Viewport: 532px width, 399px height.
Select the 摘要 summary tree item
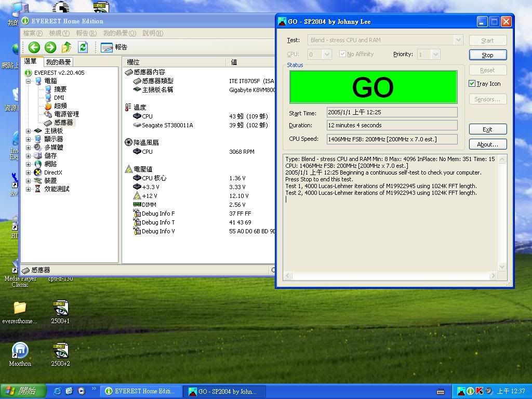pyautogui.click(x=60, y=89)
